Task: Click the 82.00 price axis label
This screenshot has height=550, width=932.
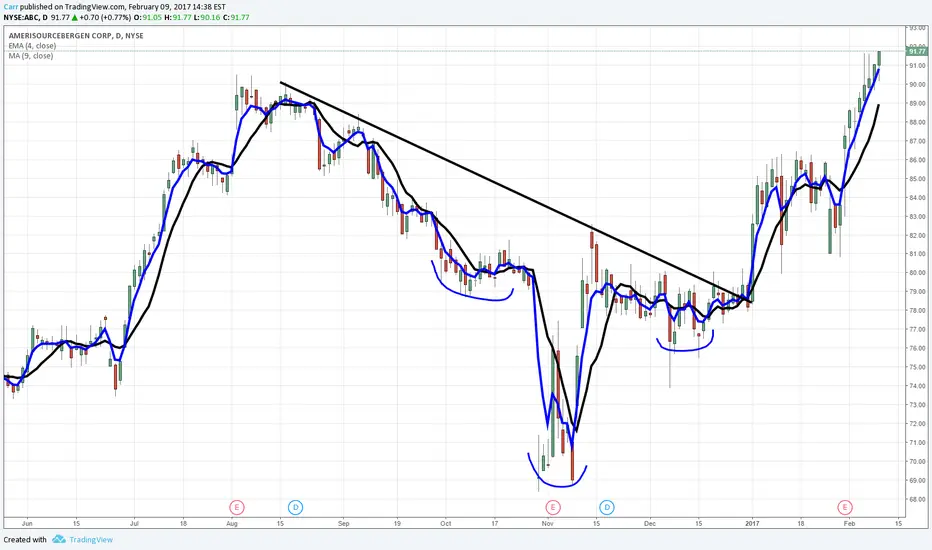Action: pos(917,235)
